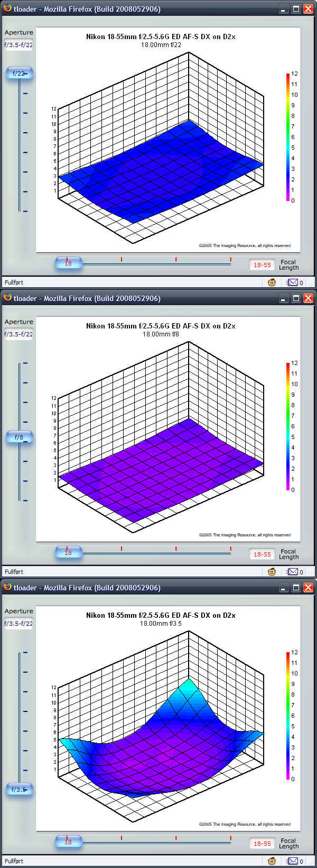This screenshot has width=317, height=868.
Task: Close the f/3.5 chart window
Action: pyautogui.click(x=308, y=588)
